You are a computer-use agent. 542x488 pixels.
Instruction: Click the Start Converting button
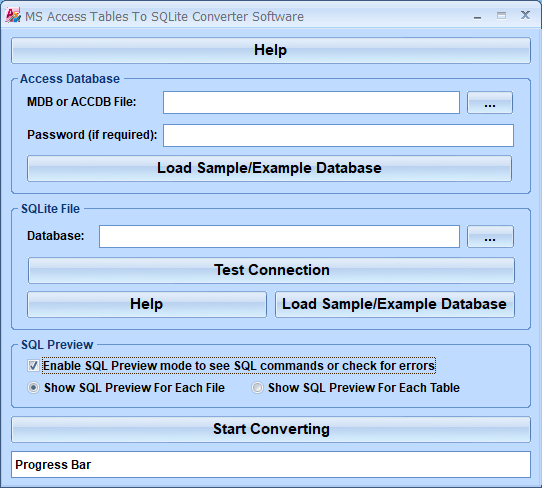271,430
